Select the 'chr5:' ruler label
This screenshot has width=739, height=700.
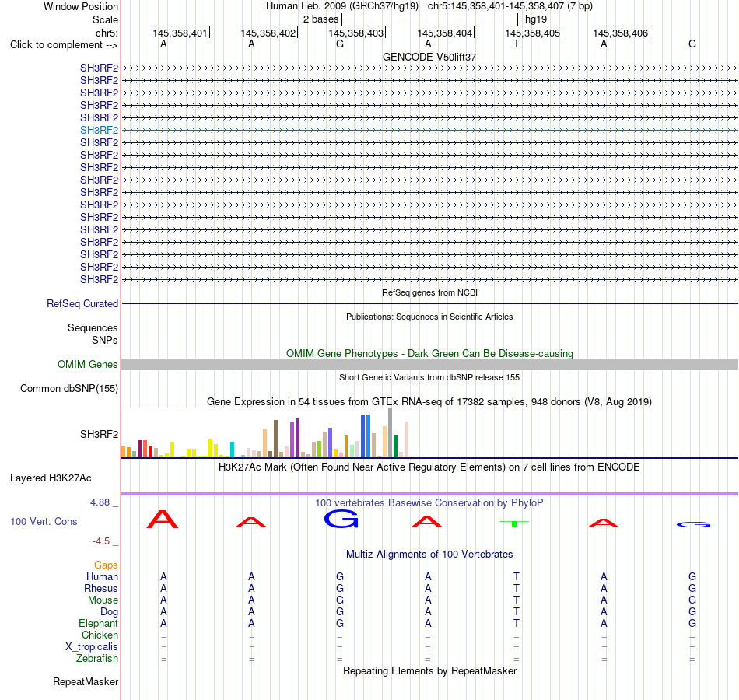[x=107, y=33]
